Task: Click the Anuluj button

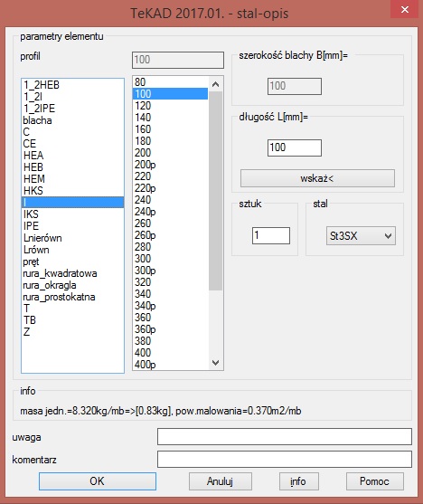Action: 220,481
